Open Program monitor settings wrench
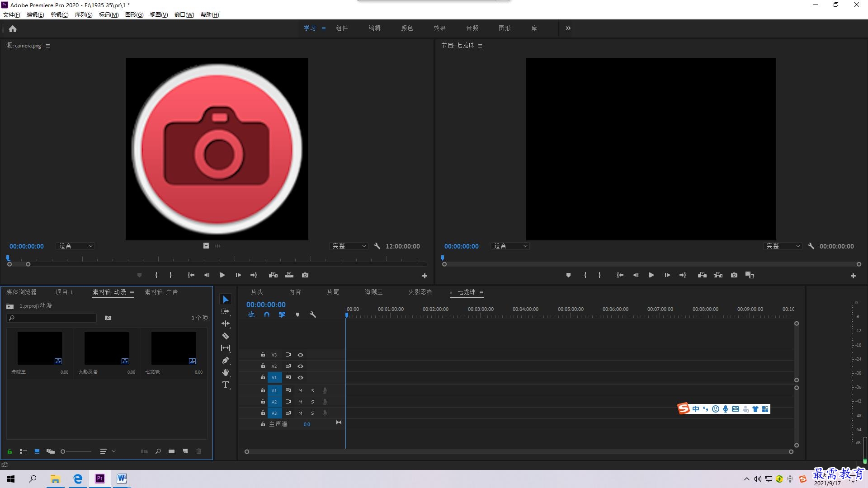868x488 pixels. [811, 246]
